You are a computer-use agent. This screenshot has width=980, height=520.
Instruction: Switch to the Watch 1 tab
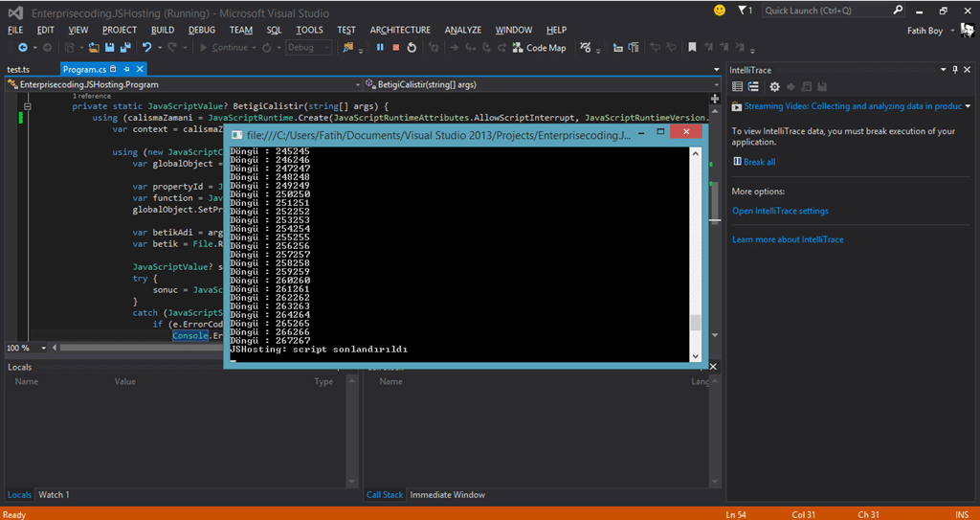tap(54, 494)
